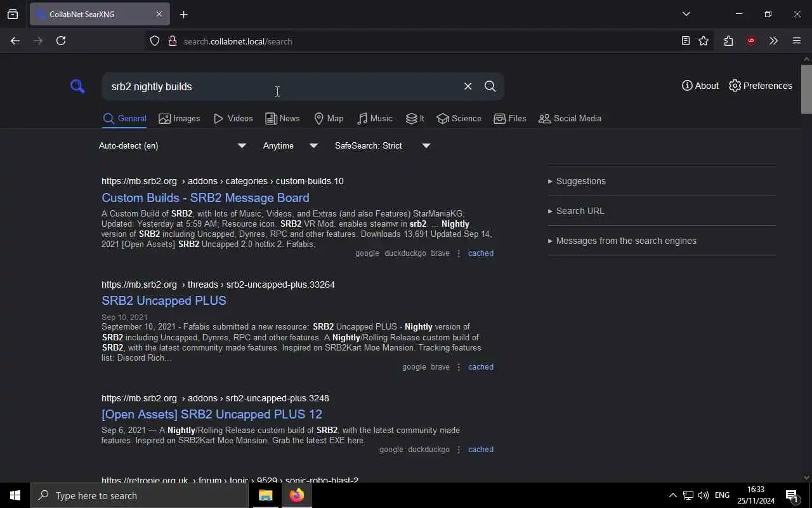Close the CollabNet SearXNG tab

159,14
